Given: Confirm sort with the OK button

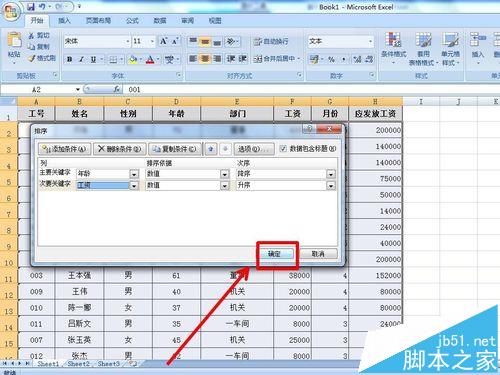Looking at the screenshot, I should click(275, 254).
